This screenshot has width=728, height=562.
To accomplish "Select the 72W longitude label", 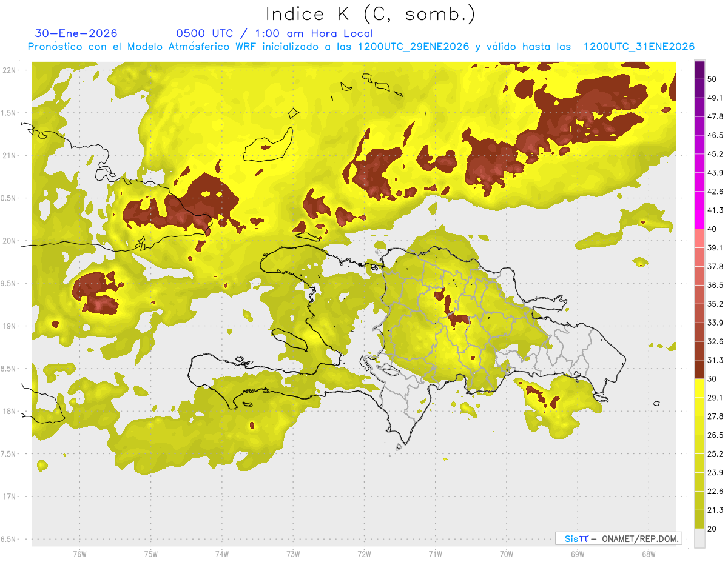I will point(364,554).
